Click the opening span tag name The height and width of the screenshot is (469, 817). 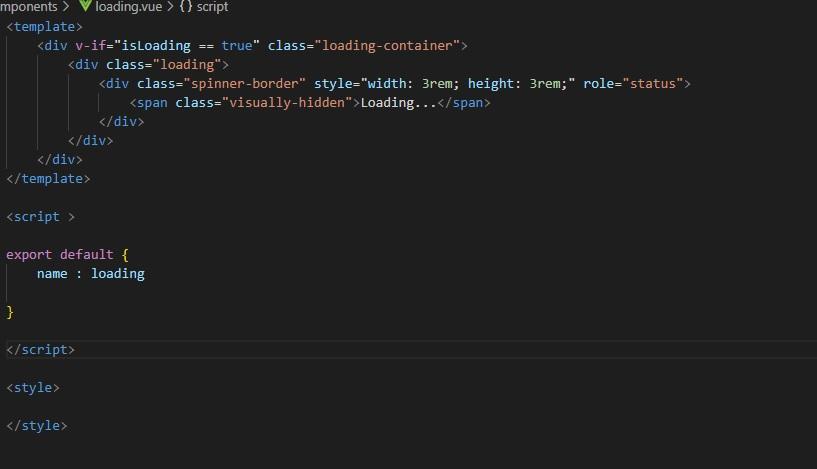(152, 103)
